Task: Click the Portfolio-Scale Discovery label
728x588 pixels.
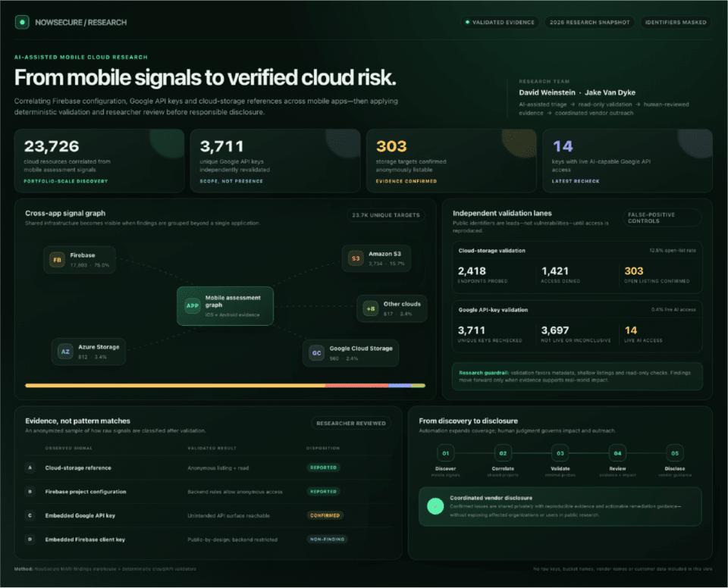Action: coord(65,181)
